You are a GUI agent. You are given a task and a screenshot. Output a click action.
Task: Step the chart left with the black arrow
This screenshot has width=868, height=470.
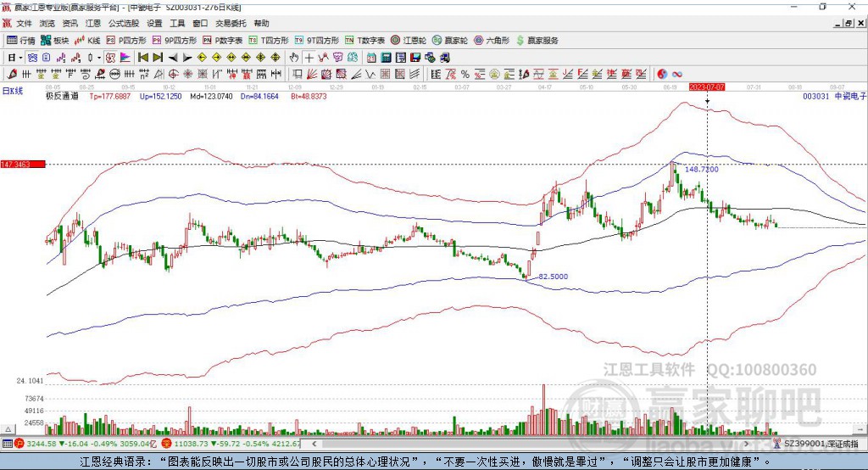(173, 58)
